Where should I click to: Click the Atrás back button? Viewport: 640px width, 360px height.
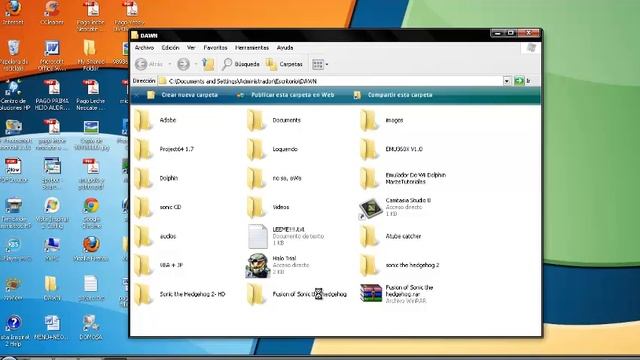(149, 64)
